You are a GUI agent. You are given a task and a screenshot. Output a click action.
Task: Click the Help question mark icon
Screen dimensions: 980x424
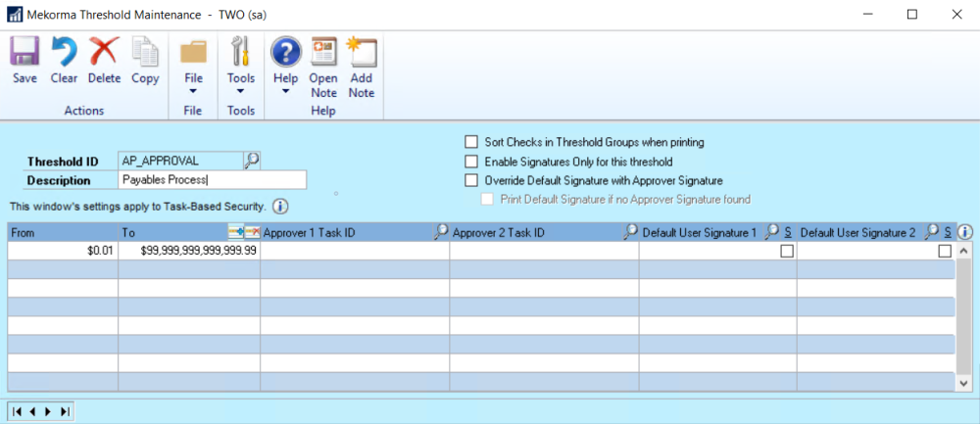coord(285,51)
